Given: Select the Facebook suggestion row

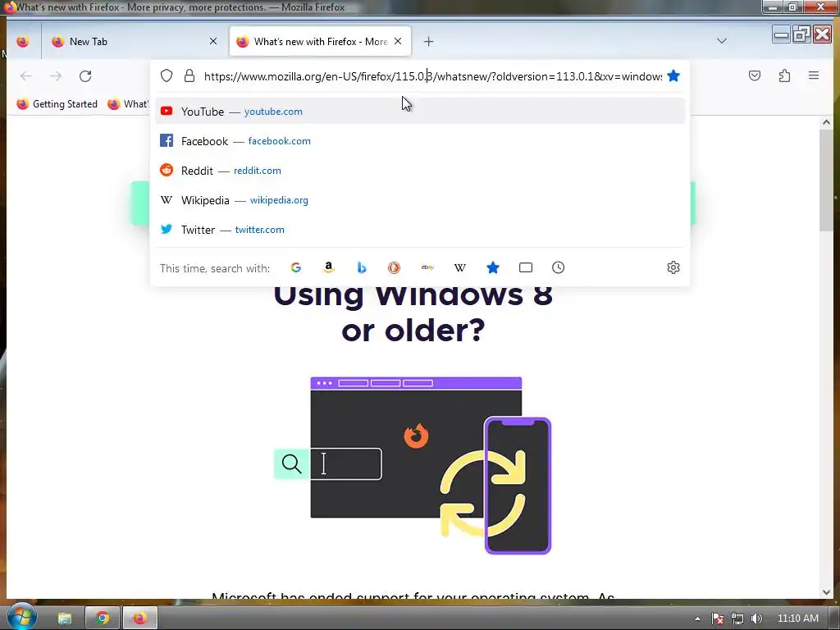Looking at the screenshot, I should coord(420,141).
